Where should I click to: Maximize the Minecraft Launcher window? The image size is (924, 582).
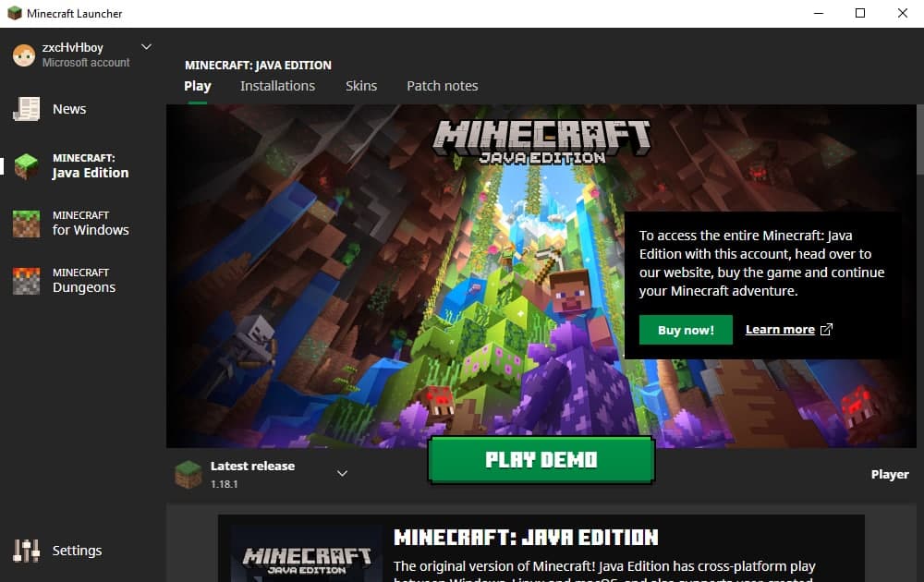(x=860, y=13)
